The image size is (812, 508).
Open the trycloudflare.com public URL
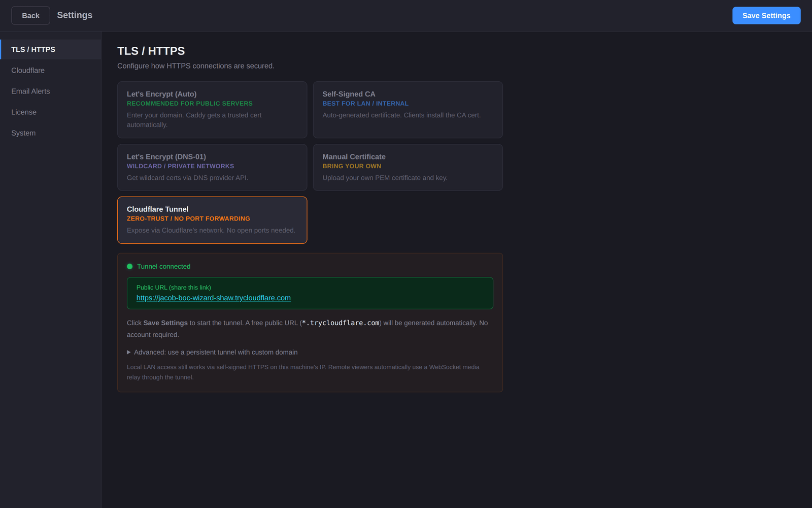[x=213, y=298]
